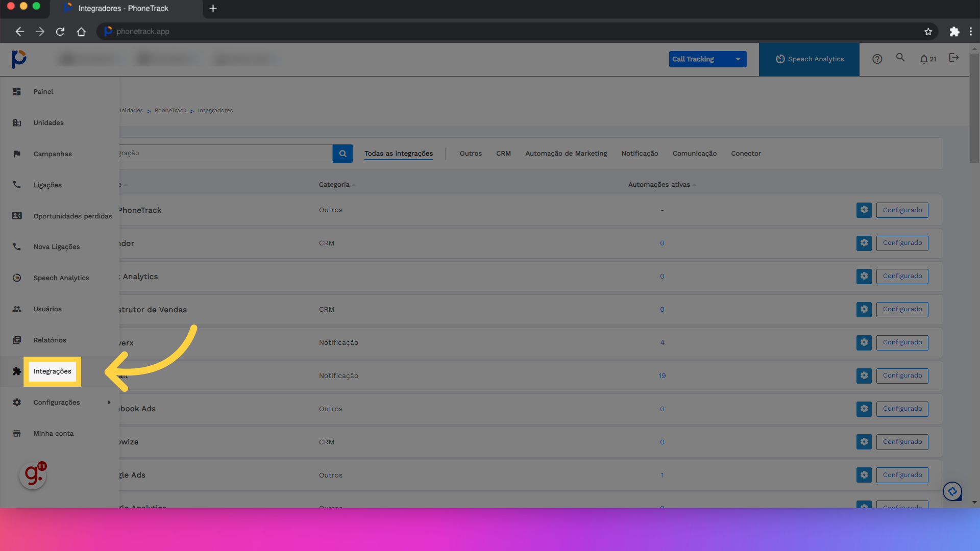The height and width of the screenshot is (551, 980).
Task: Click the logout icon in header
Action: 954,58
